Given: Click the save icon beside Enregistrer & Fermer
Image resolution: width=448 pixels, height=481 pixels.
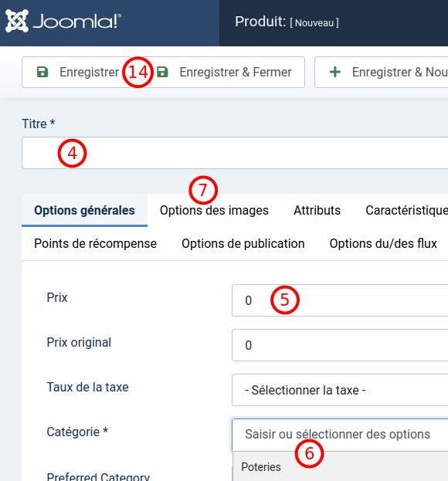Looking at the screenshot, I should [x=162, y=72].
